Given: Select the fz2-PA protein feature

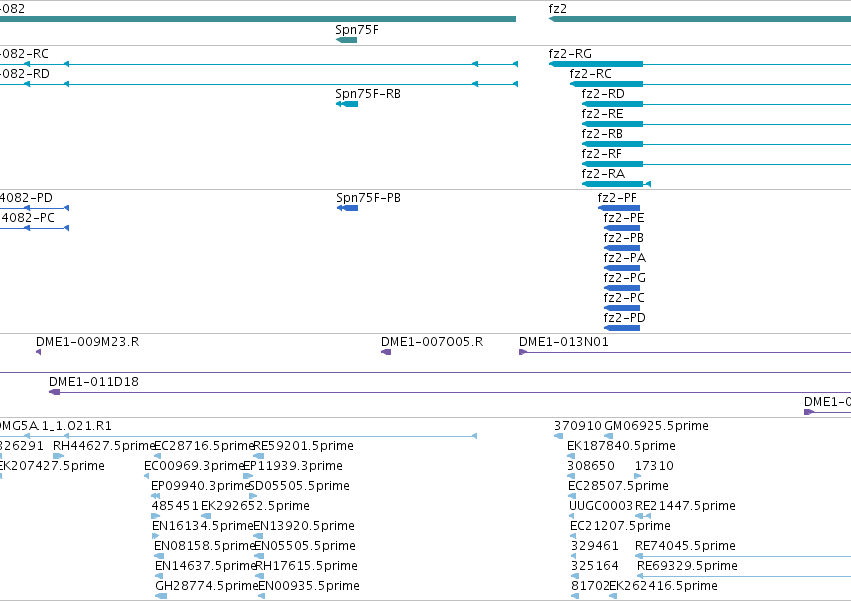Looking at the screenshot, I should [622, 268].
